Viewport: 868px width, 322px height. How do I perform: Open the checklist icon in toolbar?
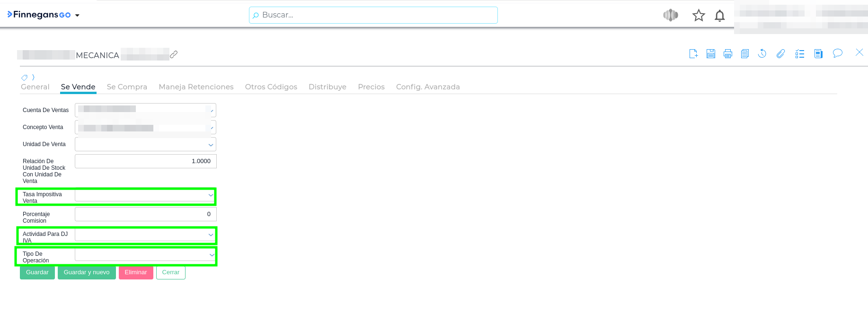tap(800, 54)
